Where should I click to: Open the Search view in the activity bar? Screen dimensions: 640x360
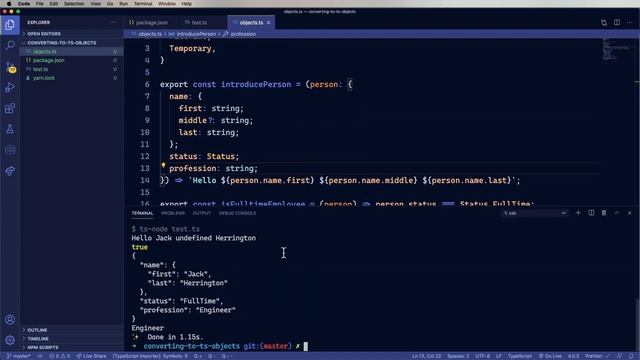click(10, 45)
